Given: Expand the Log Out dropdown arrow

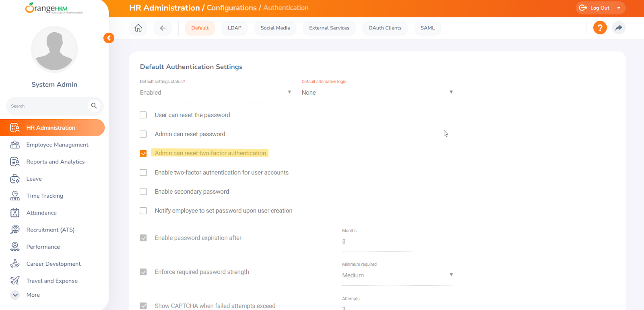Looking at the screenshot, I should (619, 8).
